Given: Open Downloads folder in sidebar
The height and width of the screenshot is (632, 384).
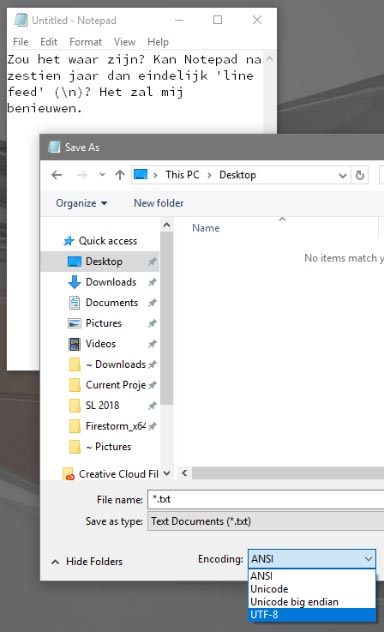Looking at the screenshot, I should click(111, 282).
